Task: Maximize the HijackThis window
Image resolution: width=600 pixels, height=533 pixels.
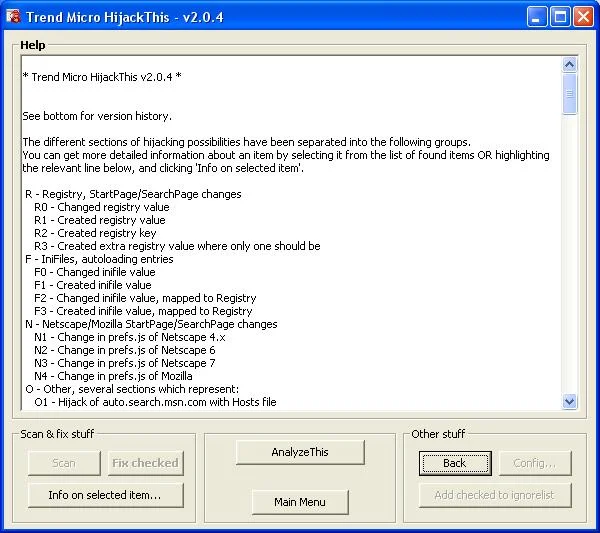Action: coord(560,17)
